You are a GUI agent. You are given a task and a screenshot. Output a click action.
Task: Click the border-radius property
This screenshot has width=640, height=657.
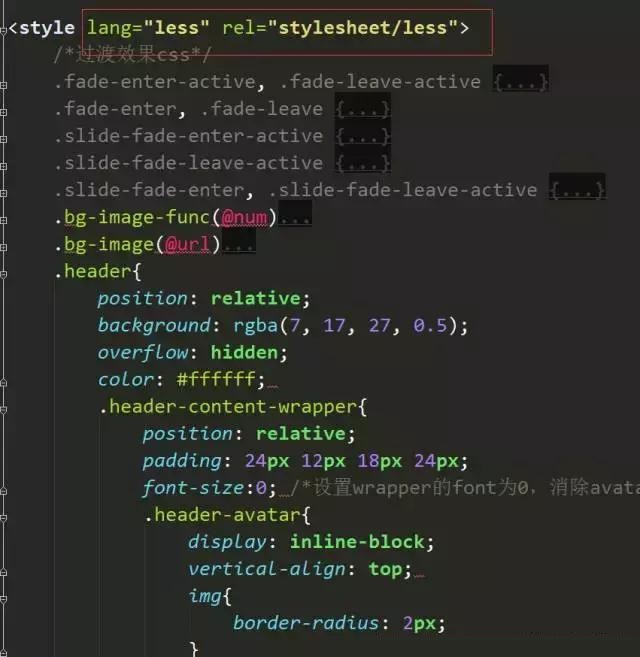(306, 623)
